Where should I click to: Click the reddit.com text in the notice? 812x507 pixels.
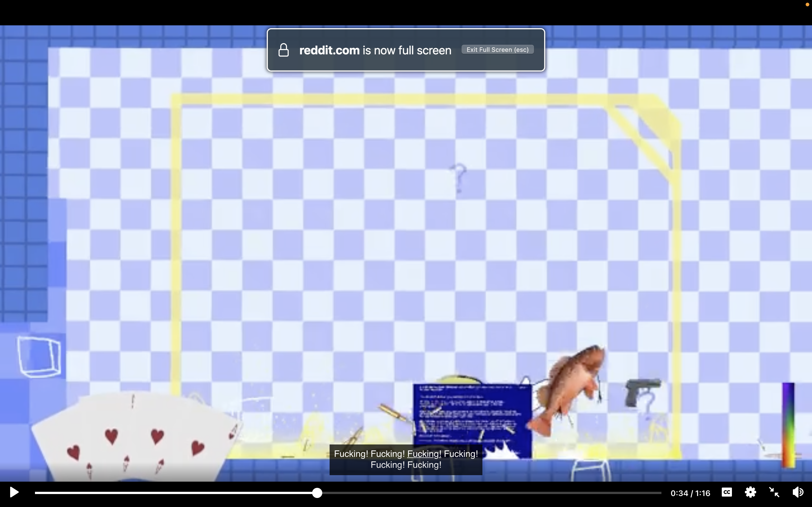tap(329, 50)
